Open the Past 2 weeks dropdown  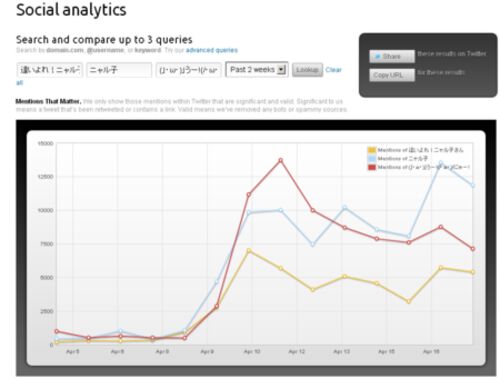257,69
